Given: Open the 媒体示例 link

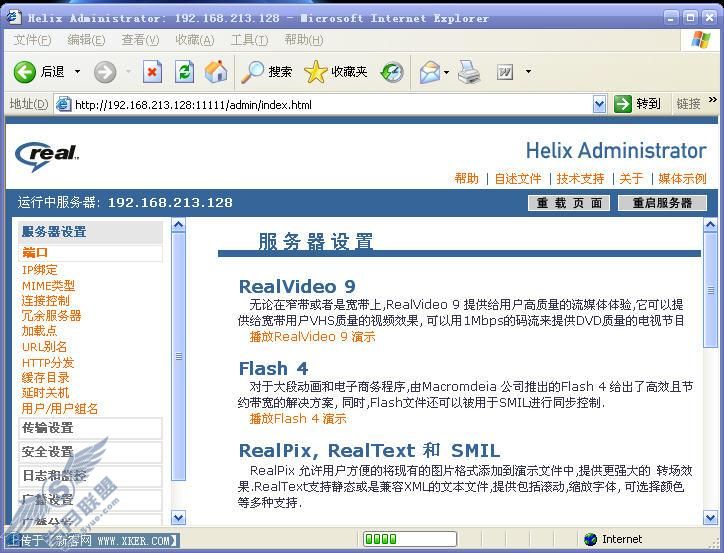Looking at the screenshot, I should click(x=682, y=178).
